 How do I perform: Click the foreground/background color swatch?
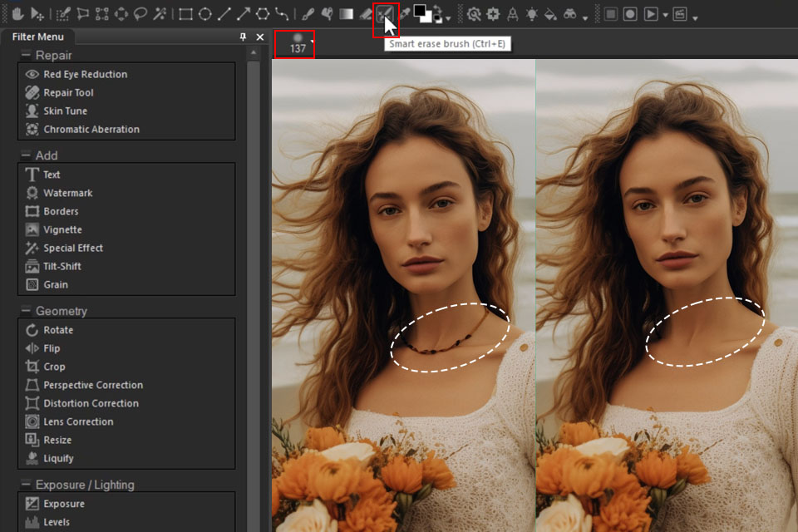(422, 12)
